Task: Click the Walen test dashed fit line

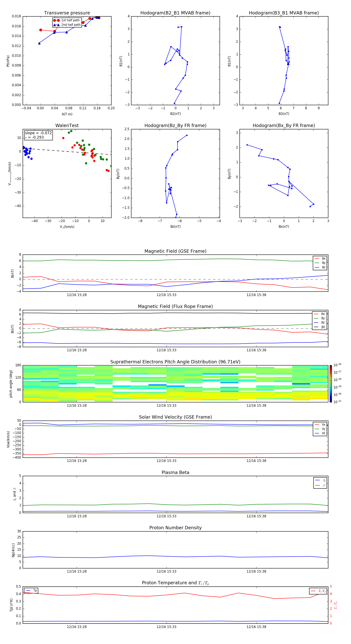Action: click(67, 151)
